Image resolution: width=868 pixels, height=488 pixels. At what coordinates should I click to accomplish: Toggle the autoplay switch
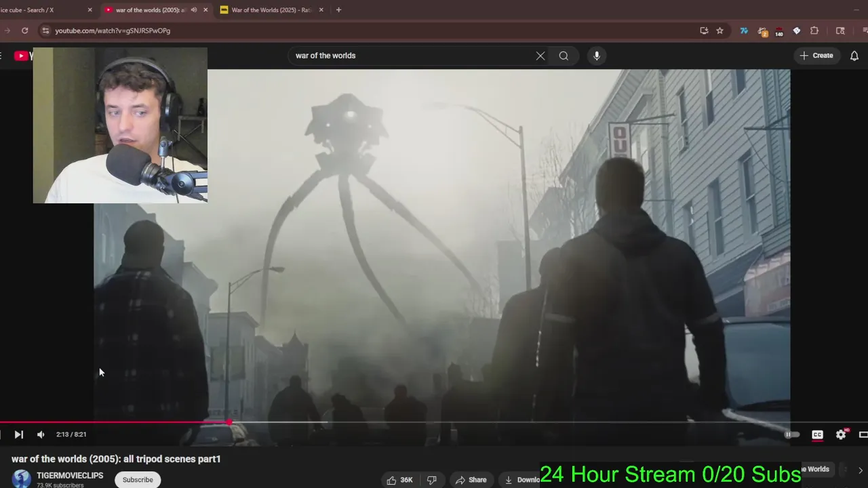click(x=792, y=434)
